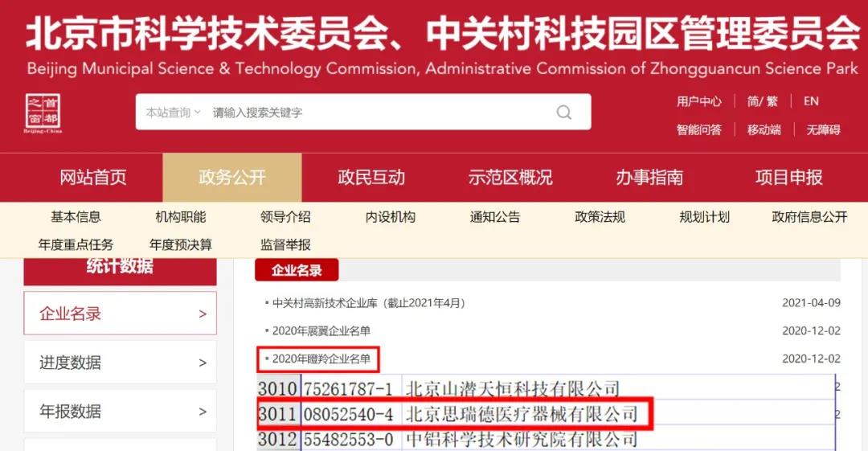The width and height of the screenshot is (868, 451).
Task: Click code cell 08052540-4
Action: coord(349,414)
